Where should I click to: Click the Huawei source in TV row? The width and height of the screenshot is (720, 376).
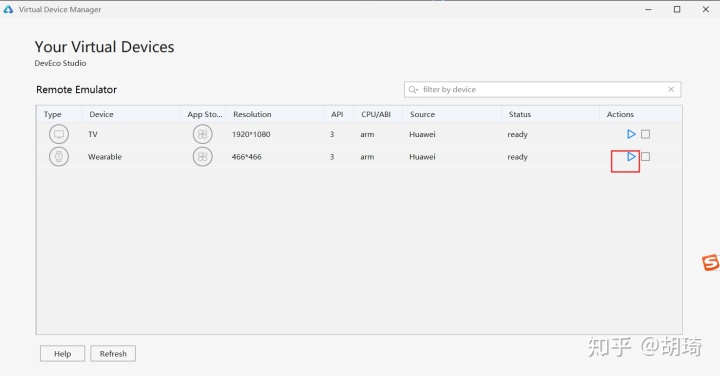422,134
